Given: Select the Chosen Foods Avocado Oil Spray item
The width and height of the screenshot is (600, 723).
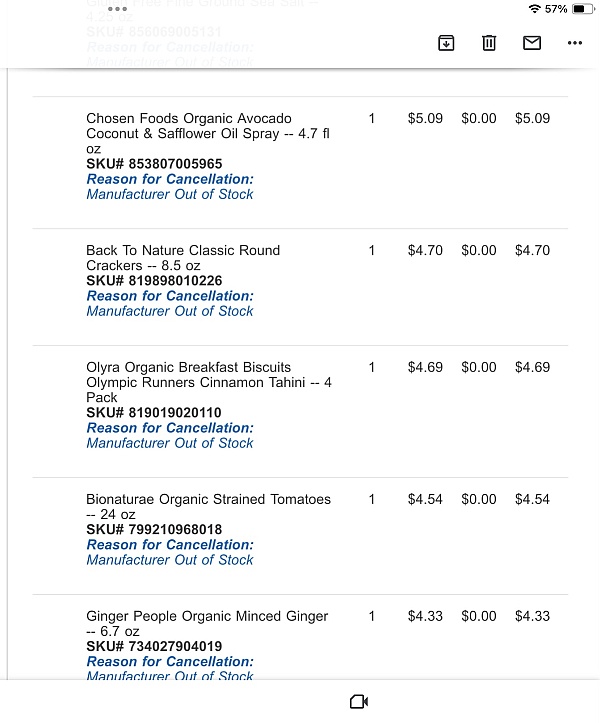Looking at the screenshot, I should [x=208, y=133].
